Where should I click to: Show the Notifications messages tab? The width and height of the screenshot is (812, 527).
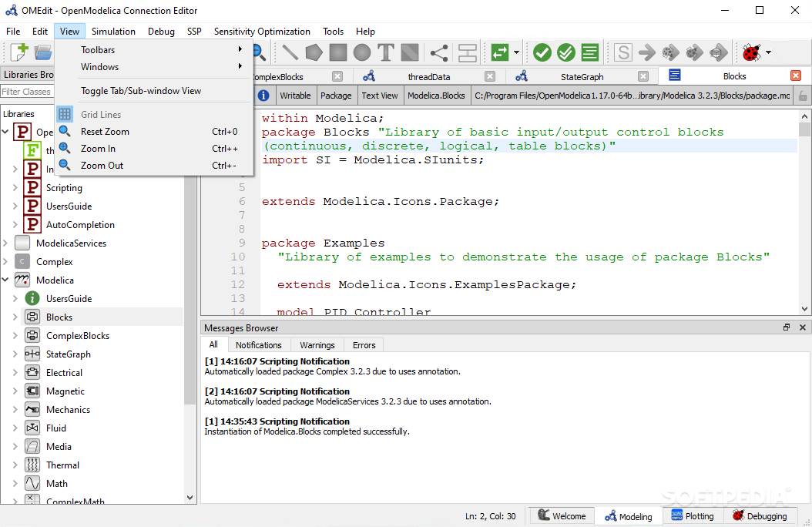point(258,344)
